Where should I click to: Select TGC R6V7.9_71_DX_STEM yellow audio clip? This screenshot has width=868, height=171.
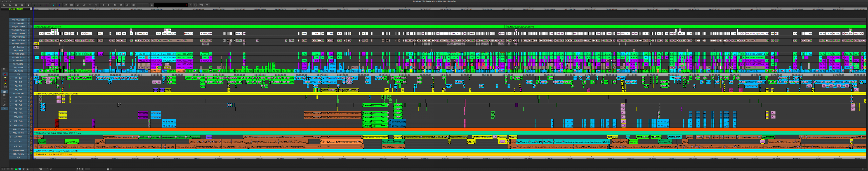click(450, 94)
